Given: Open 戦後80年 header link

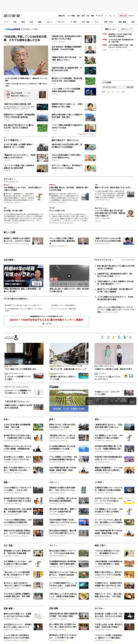Looking at the screenshot, I should [61, 16].
